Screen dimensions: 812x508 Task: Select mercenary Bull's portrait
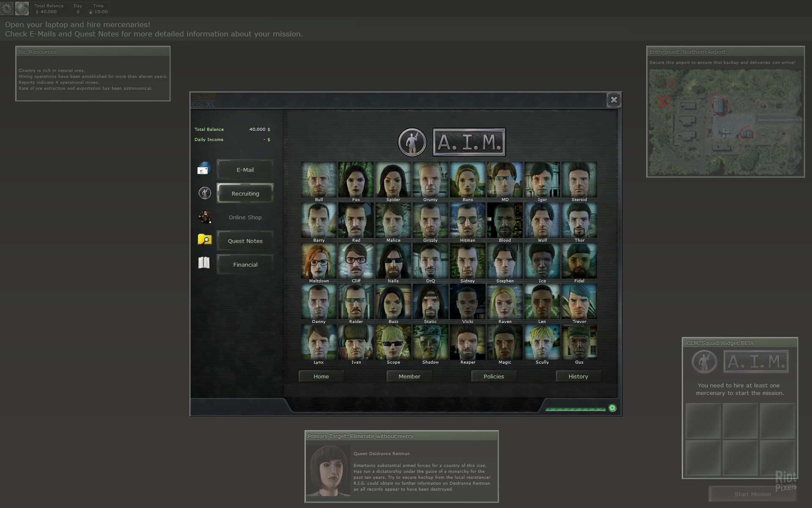point(319,179)
